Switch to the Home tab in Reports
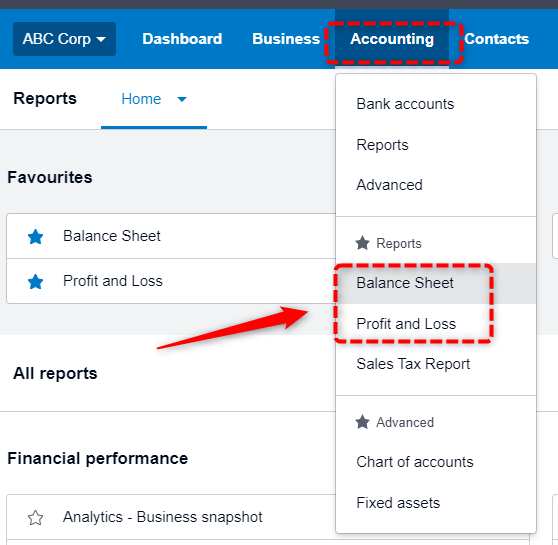Screen dimensions: 558x545 pos(141,99)
